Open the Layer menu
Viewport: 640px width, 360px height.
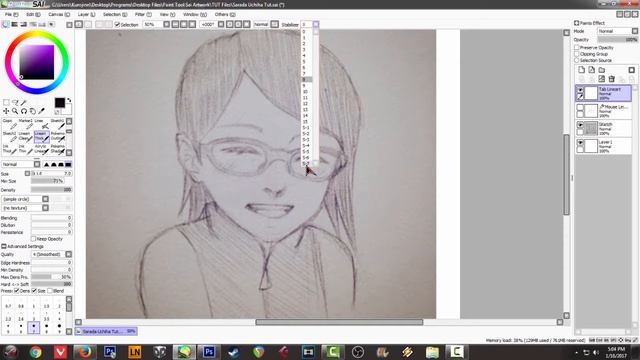[x=86, y=14]
